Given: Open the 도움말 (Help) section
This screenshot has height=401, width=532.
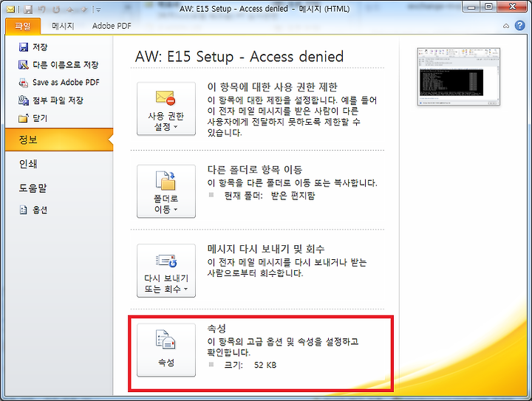Looking at the screenshot, I should pyautogui.click(x=33, y=188).
